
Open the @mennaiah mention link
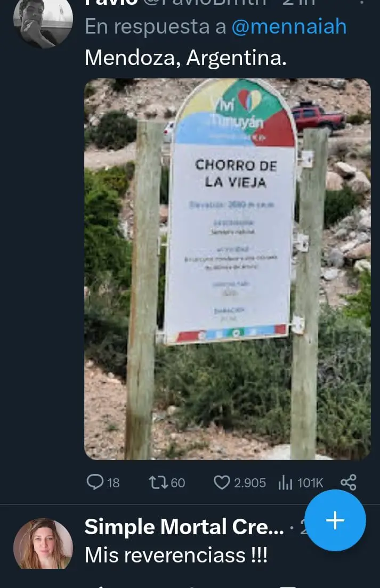click(x=289, y=27)
